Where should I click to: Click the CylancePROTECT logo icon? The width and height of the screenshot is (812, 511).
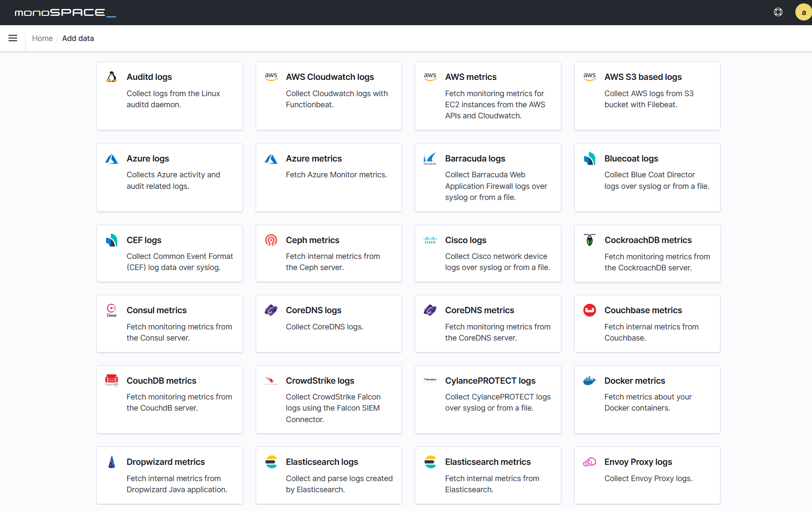(x=430, y=380)
